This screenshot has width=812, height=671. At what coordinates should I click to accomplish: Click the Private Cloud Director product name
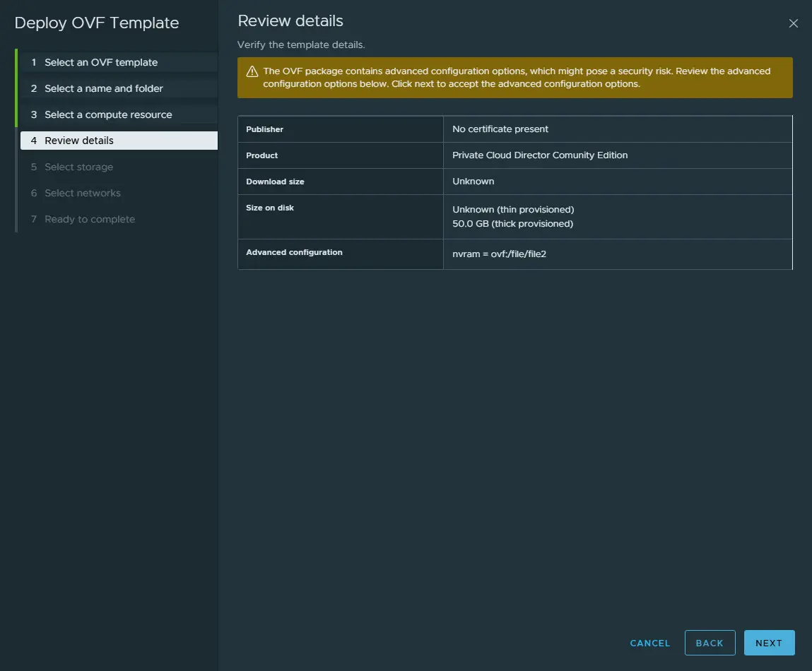[x=540, y=155]
